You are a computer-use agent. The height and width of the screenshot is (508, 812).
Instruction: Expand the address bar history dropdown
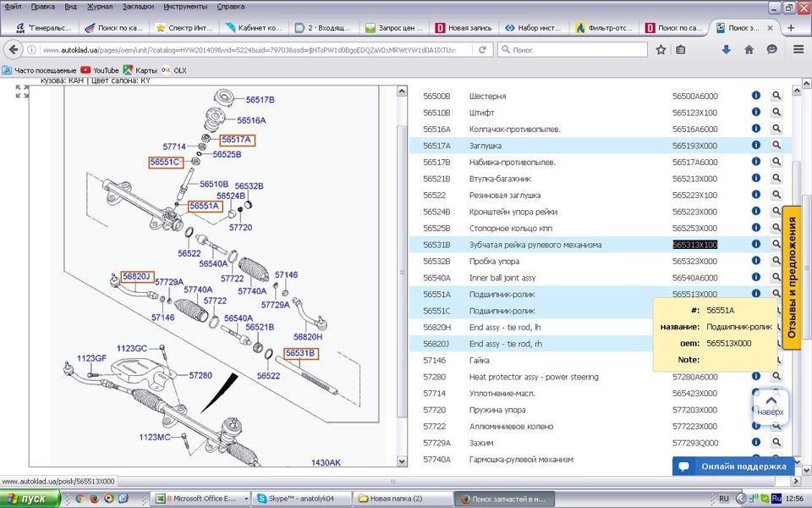click(x=464, y=50)
